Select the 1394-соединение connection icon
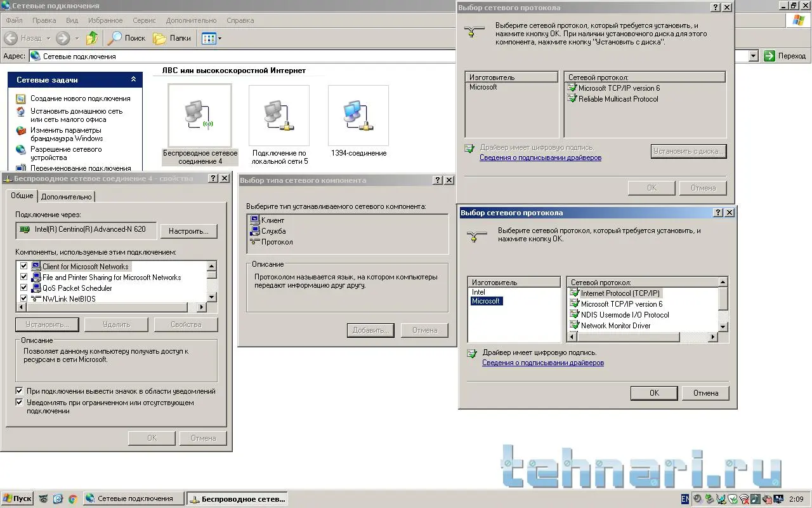 click(x=358, y=121)
